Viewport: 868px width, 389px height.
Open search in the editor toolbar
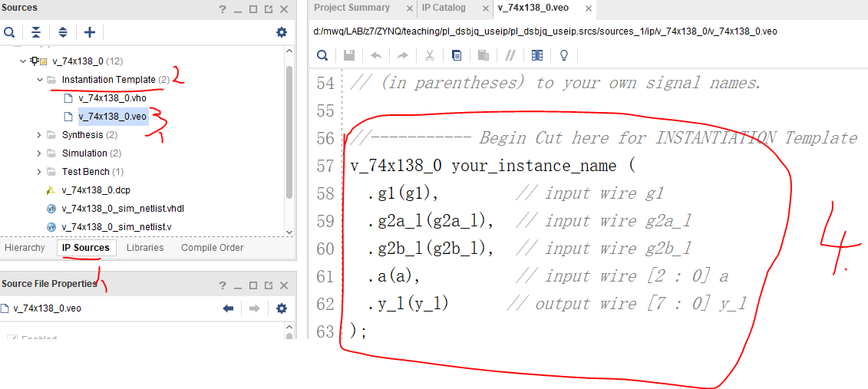[x=322, y=54]
